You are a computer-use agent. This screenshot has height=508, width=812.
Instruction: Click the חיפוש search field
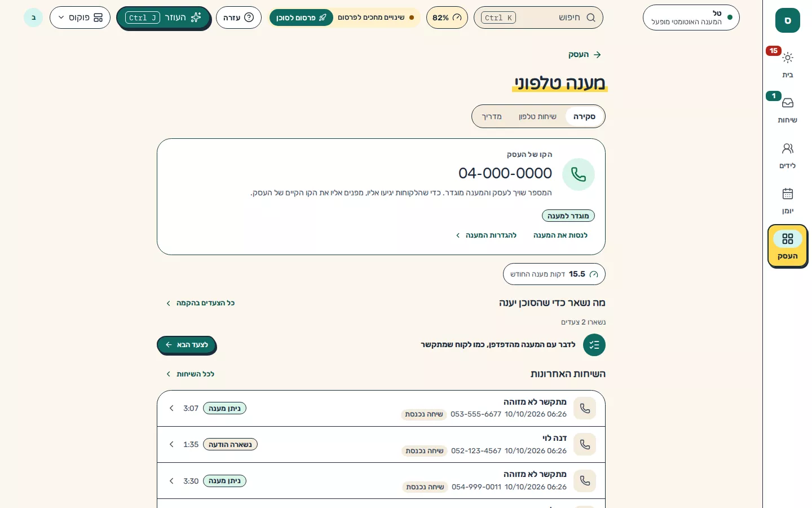(x=539, y=17)
